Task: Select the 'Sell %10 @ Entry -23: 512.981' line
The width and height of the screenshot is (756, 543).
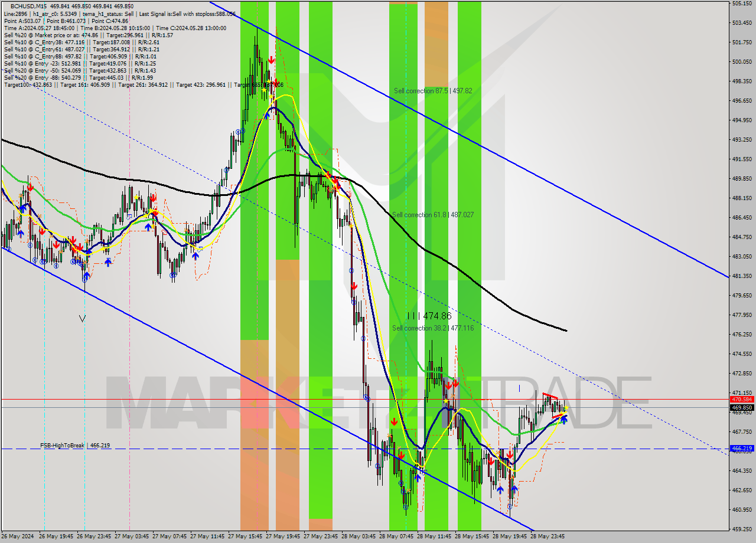Action: point(80,63)
